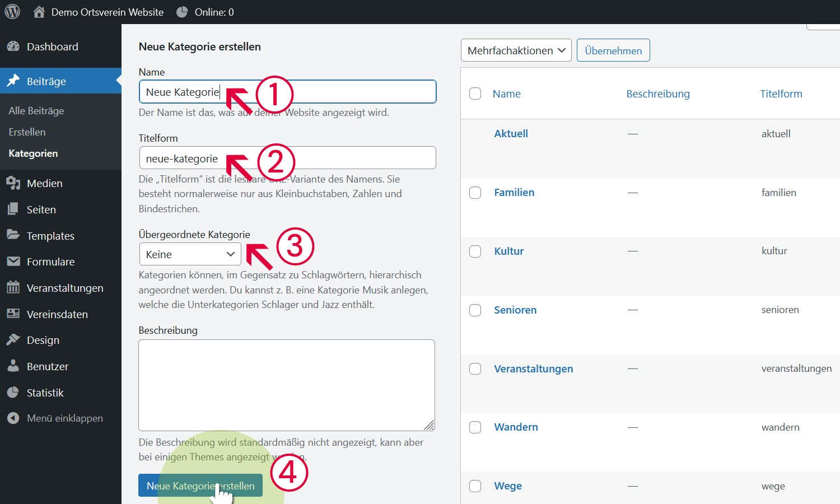
Task: Click into the Titelform input field
Action: coord(287,158)
